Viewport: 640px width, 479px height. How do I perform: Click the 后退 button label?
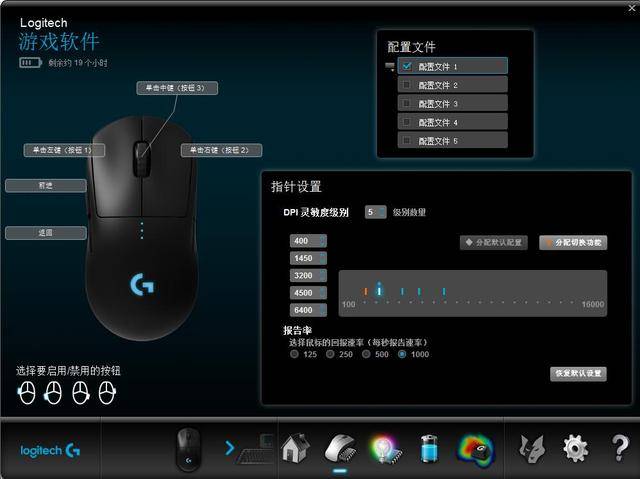point(46,233)
